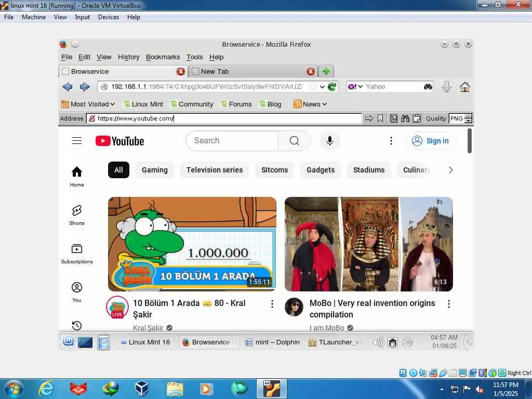Open YouTube hamburger guide menu

click(77, 140)
